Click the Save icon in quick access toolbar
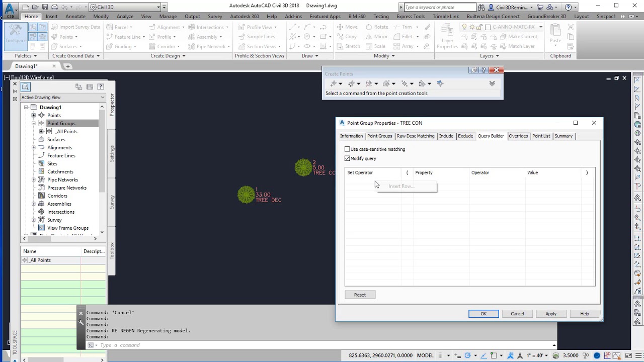 click(x=45, y=7)
